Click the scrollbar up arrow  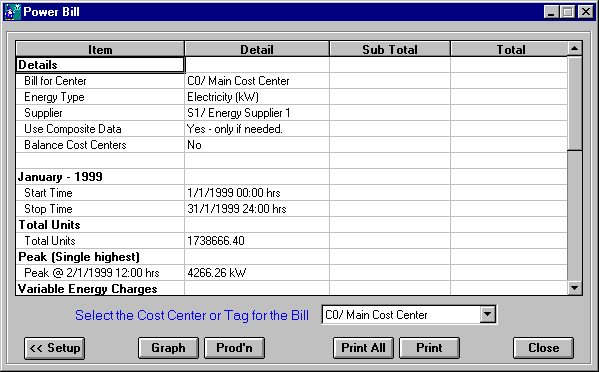(575, 49)
